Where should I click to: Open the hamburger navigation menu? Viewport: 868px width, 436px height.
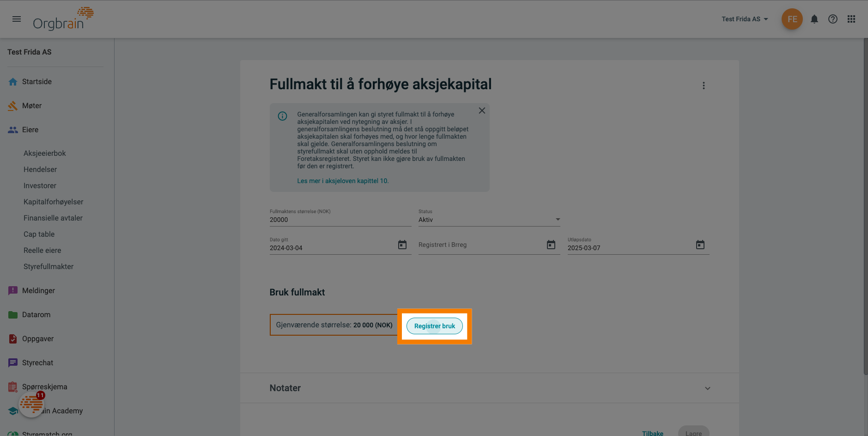point(17,19)
